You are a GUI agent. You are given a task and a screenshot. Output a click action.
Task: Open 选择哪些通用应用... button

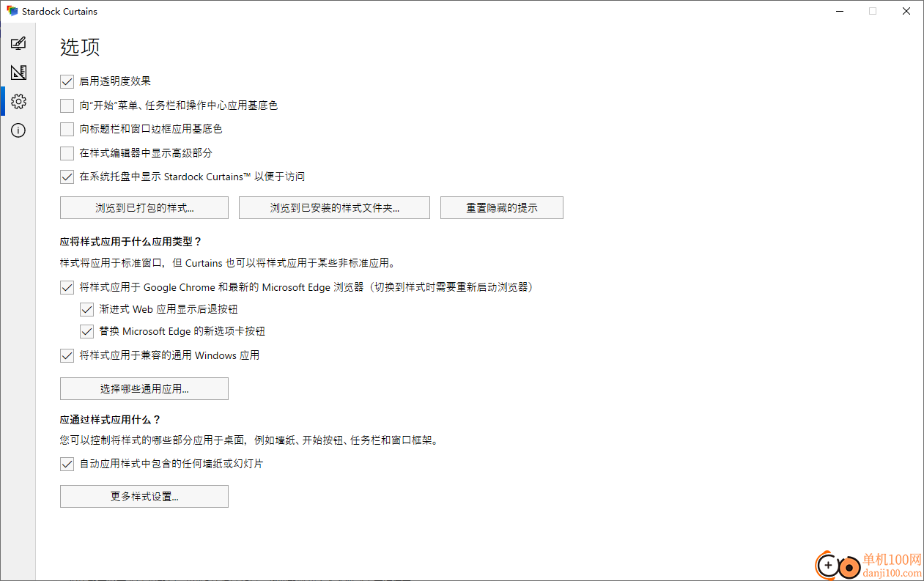click(144, 388)
